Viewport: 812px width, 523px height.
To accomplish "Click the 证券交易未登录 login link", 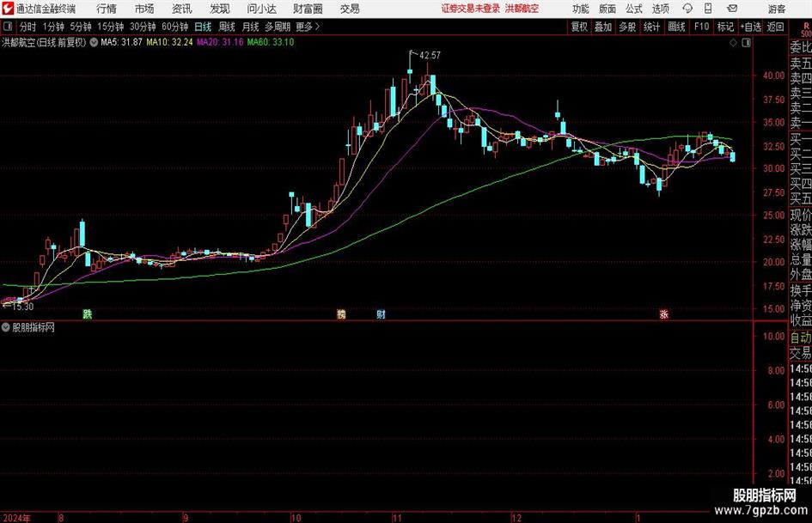I will (470, 9).
